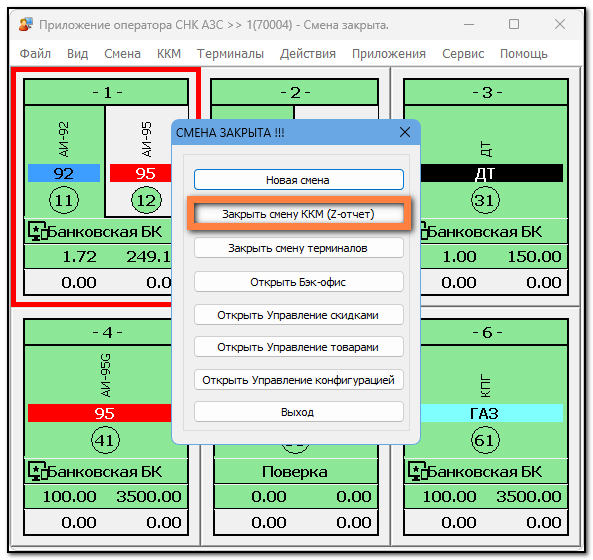Click cyan ГАЗ fuel label on pump 6
The width and height of the screenshot is (593, 560).
[x=492, y=413]
